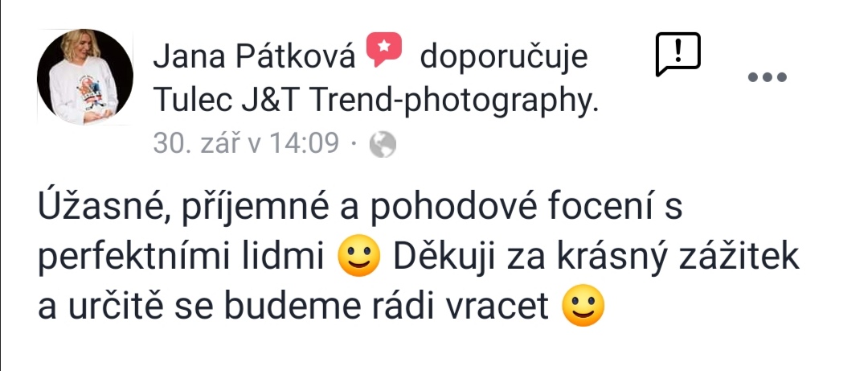Viewport: 868px width, 371px height.
Task: Click the globe public-visibility icon
Action: [383, 145]
